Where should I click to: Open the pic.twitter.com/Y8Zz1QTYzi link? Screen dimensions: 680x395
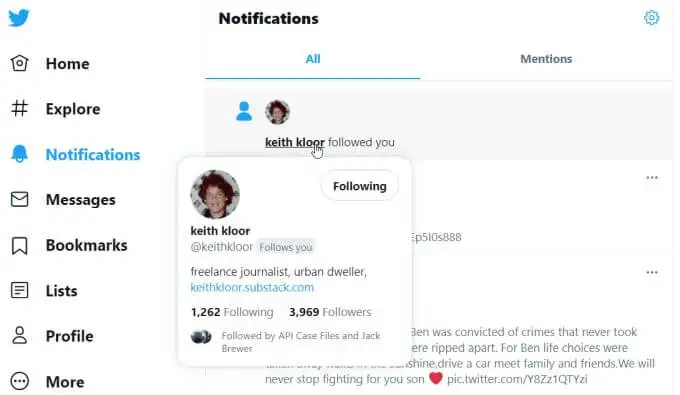517,379
